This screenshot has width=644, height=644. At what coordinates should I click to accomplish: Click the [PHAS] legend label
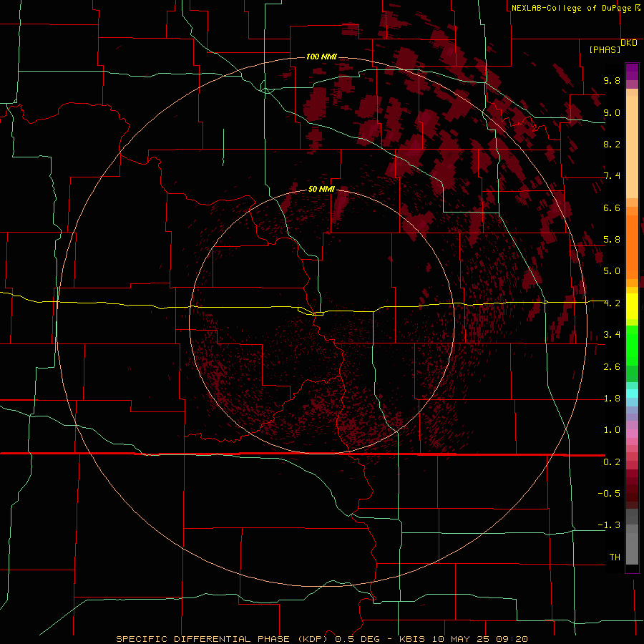coord(605,49)
